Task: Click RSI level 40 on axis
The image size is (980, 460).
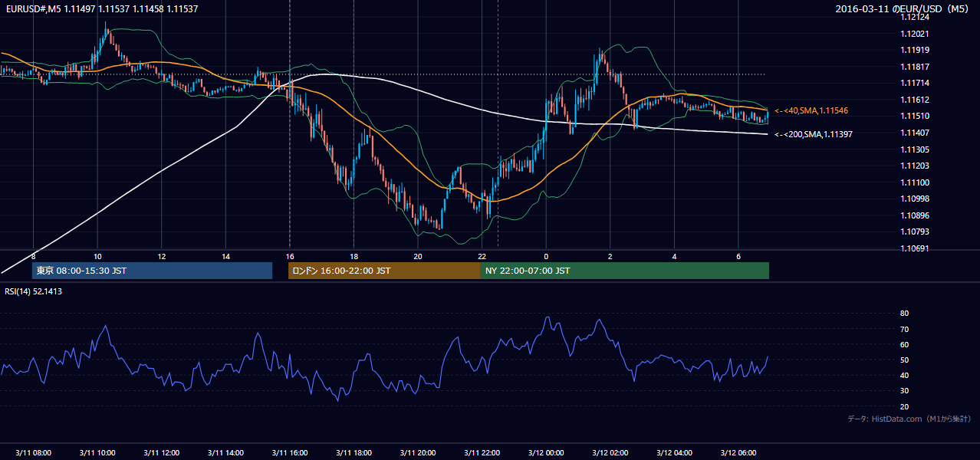Action: tap(904, 375)
